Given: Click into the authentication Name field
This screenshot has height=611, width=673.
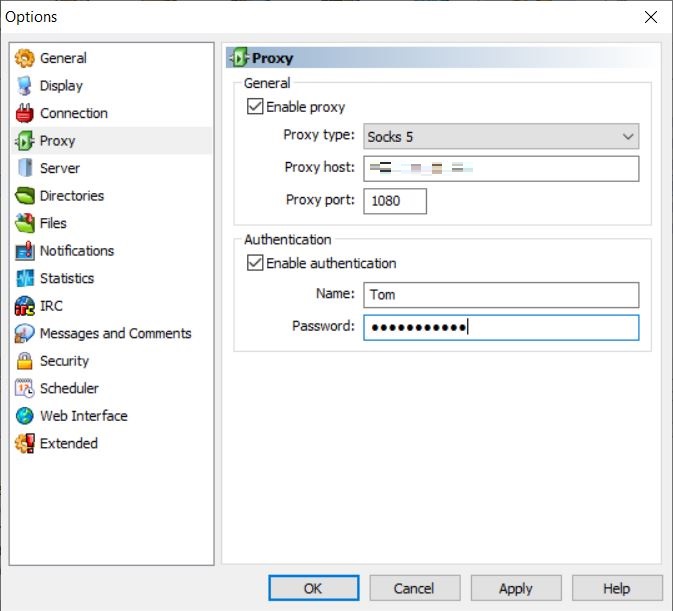Looking at the screenshot, I should pyautogui.click(x=500, y=295).
